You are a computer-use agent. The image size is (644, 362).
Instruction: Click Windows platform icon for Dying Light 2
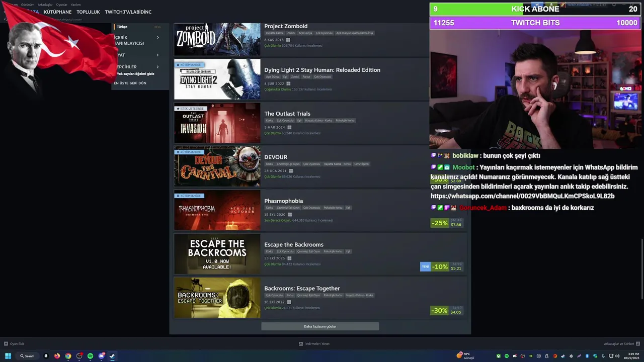pyautogui.click(x=289, y=83)
